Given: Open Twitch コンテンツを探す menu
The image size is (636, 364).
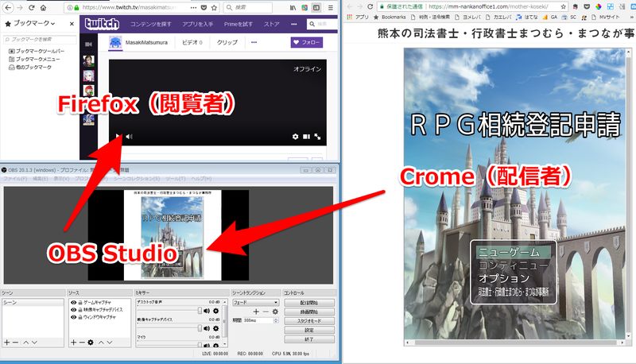Looking at the screenshot, I should coord(151,24).
